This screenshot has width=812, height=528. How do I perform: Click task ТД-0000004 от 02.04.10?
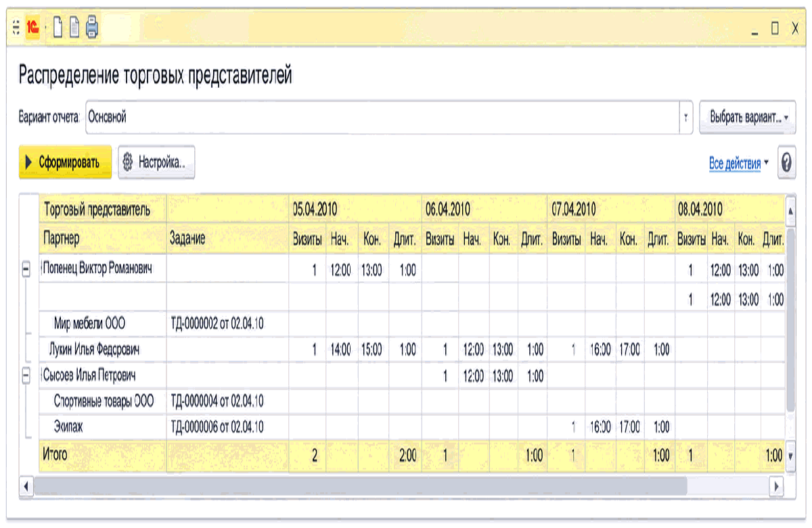(x=217, y=401)
